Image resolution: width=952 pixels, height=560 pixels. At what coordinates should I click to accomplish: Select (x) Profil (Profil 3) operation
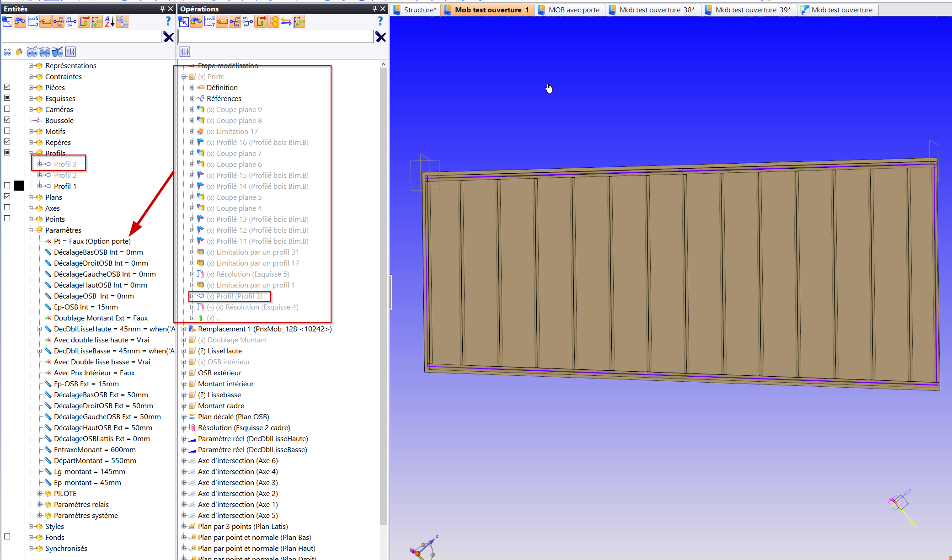pos(235,296)
